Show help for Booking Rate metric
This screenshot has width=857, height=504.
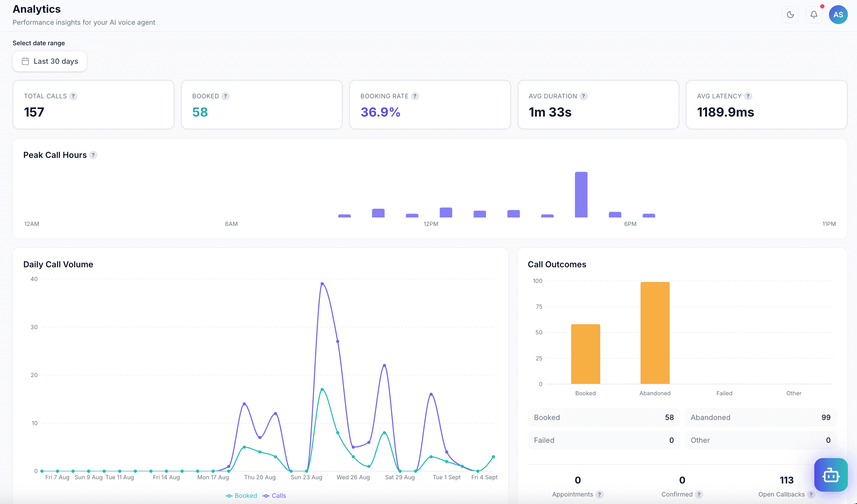click(x=414, y=96)
